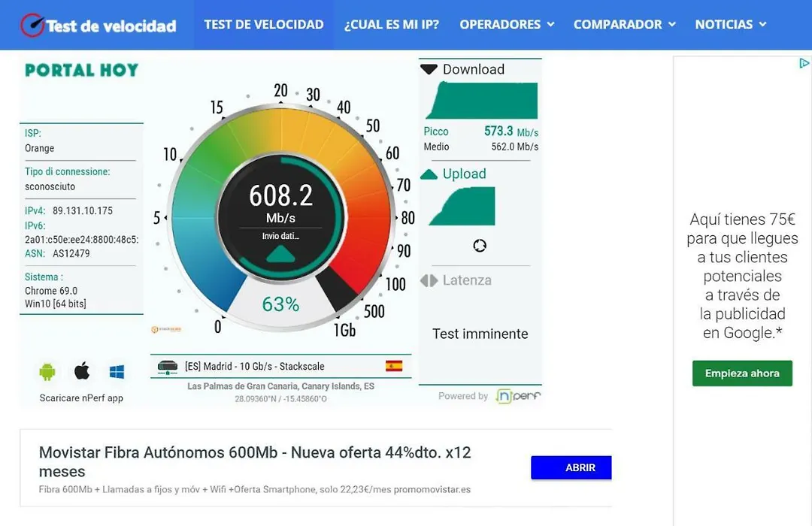This screenshot has width=812, height=526.
Task: Click the promomovistar.es ad description line
Action: pyautogui.click(x=255, y=490)
